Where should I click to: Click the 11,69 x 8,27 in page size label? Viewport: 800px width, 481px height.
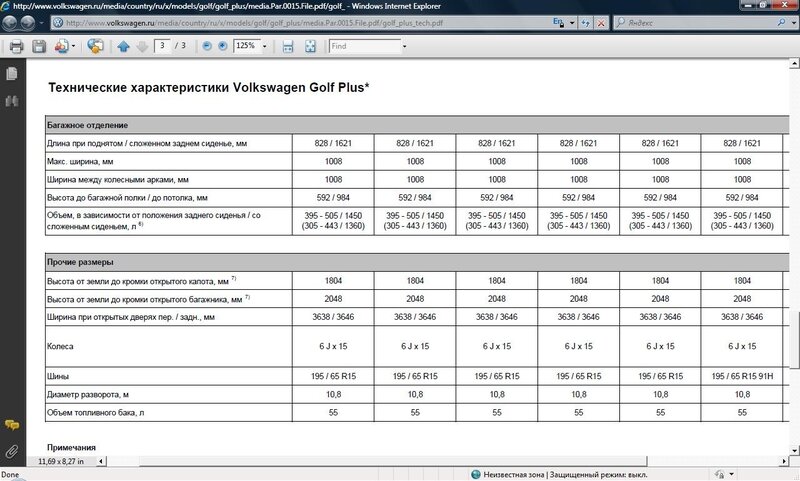[61, 461]
